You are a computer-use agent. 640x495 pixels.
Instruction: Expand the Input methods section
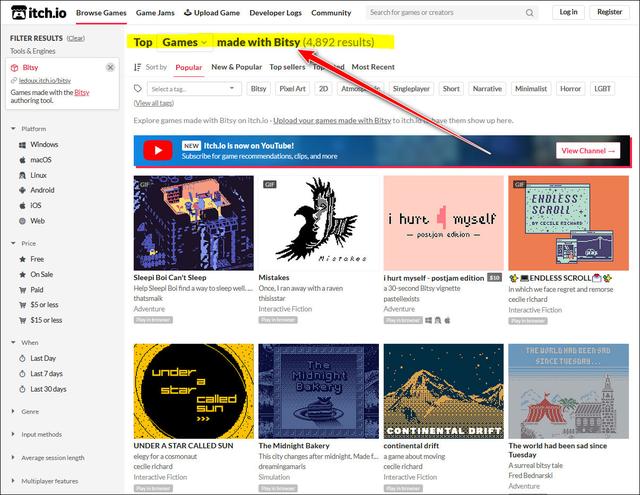[13, 434]
